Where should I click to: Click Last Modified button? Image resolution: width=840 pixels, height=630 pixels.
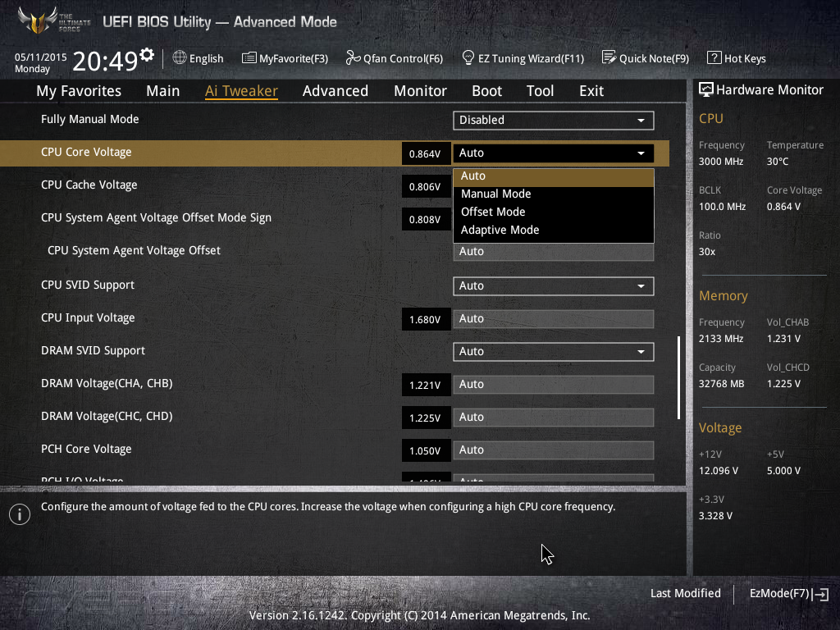pyautogui.click(x=685, y=594)
